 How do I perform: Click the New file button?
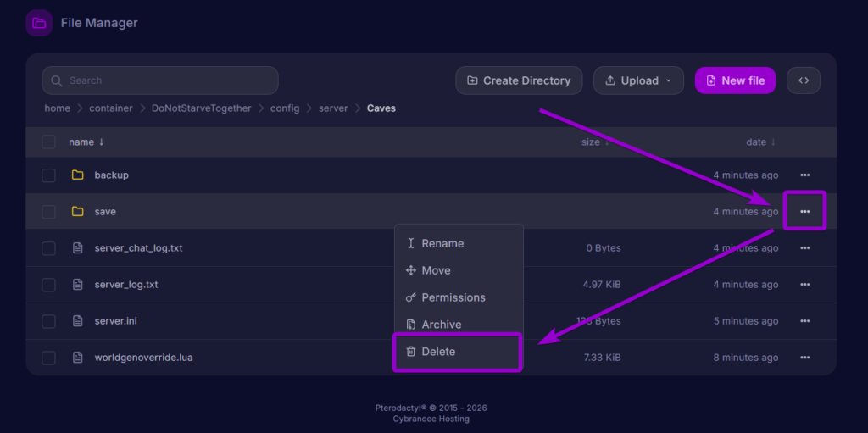click(735, 80)
